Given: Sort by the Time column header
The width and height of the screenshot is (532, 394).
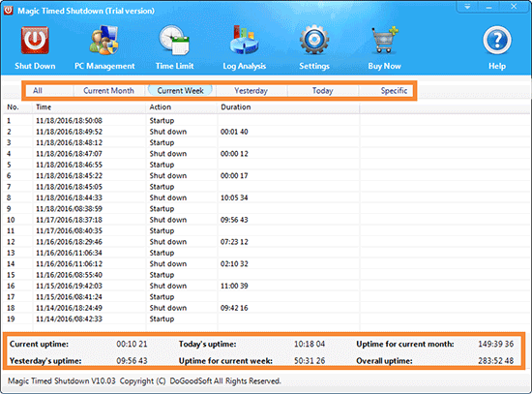Looking at the screenshot, I should (x=89, y=107).
